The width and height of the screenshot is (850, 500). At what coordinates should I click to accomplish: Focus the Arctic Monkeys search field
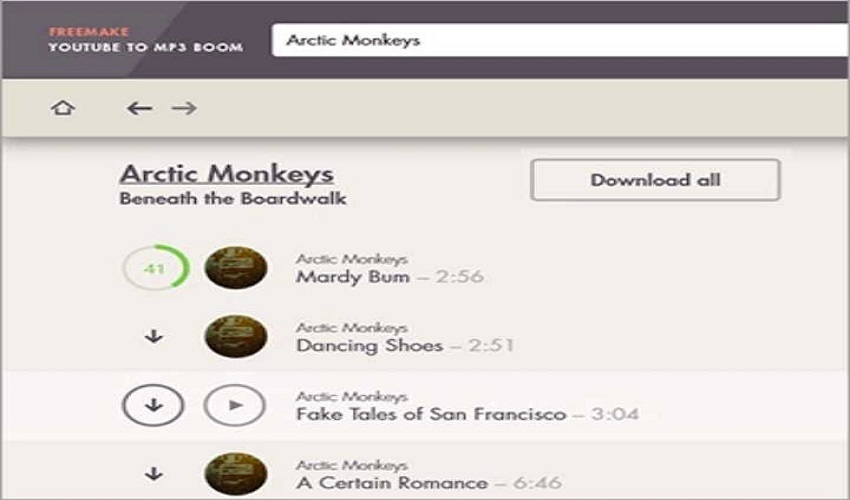(x=561, y=40)
